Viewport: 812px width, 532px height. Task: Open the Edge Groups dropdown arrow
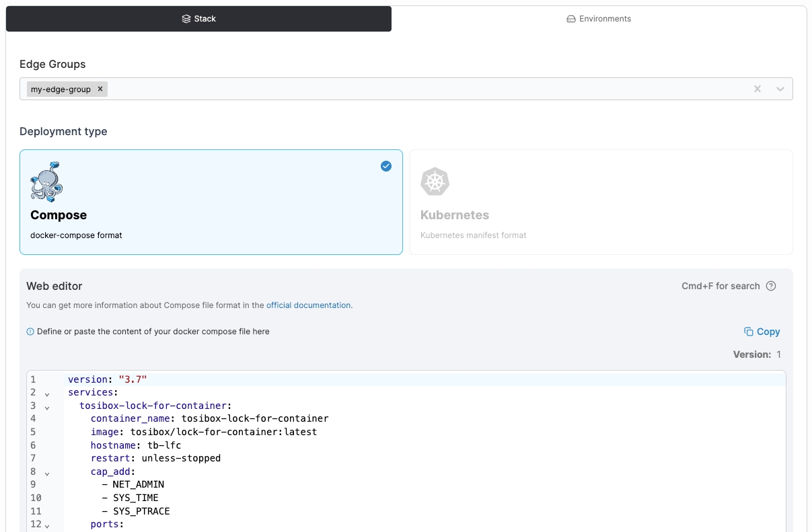coord(780,89)
